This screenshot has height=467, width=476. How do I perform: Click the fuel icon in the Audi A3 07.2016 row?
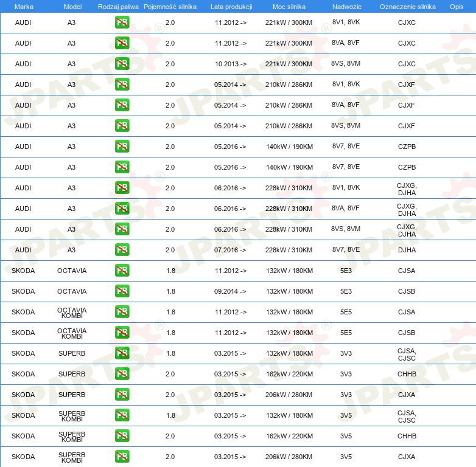click(122, 250)
